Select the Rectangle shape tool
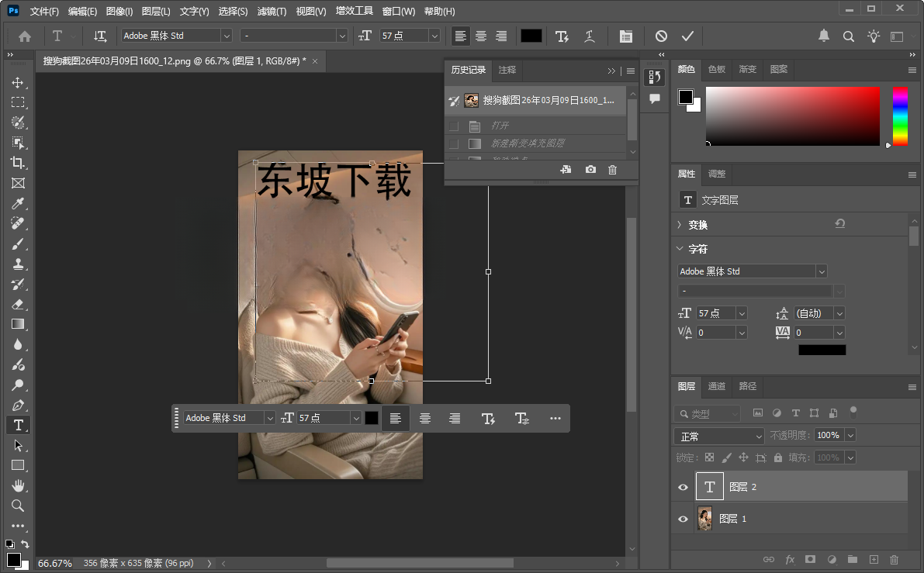 tap(18, 465)
